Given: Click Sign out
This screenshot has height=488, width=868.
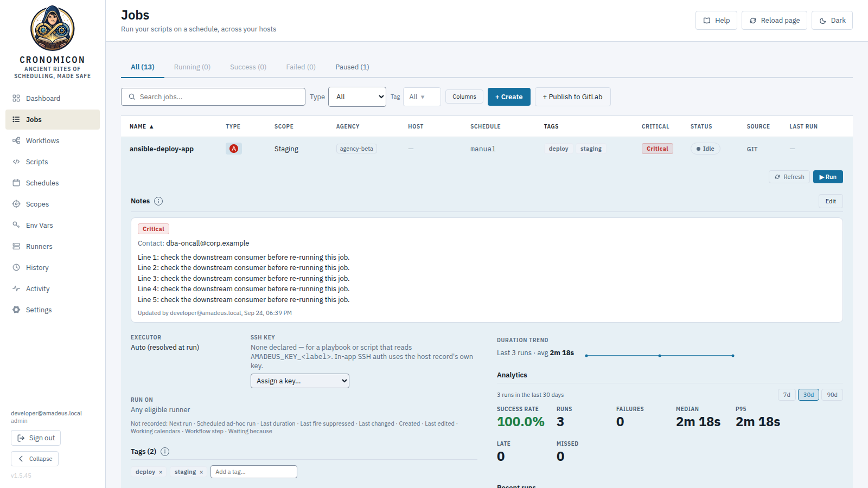Looking at the screenshot, I should click(x=36, y=438).
